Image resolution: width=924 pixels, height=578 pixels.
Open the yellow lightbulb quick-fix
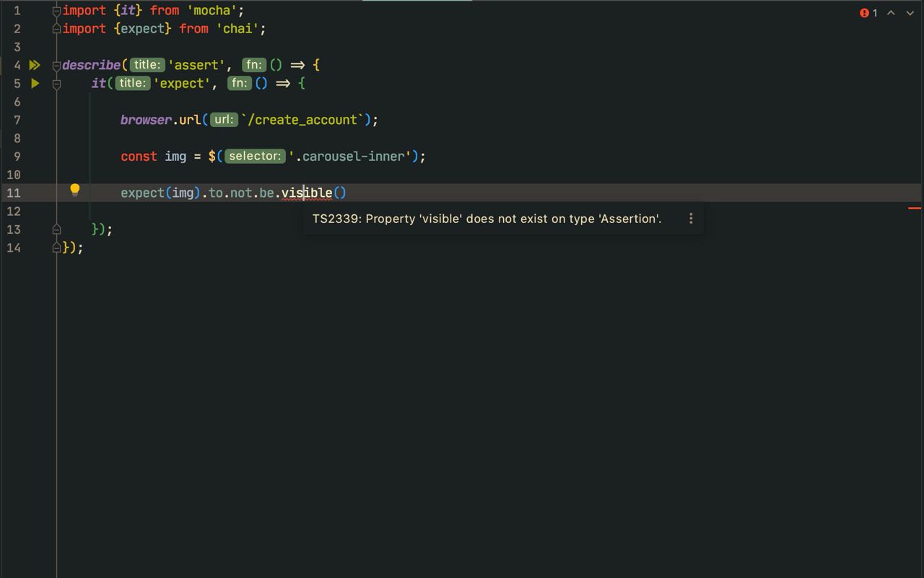(x=74, y=191)
